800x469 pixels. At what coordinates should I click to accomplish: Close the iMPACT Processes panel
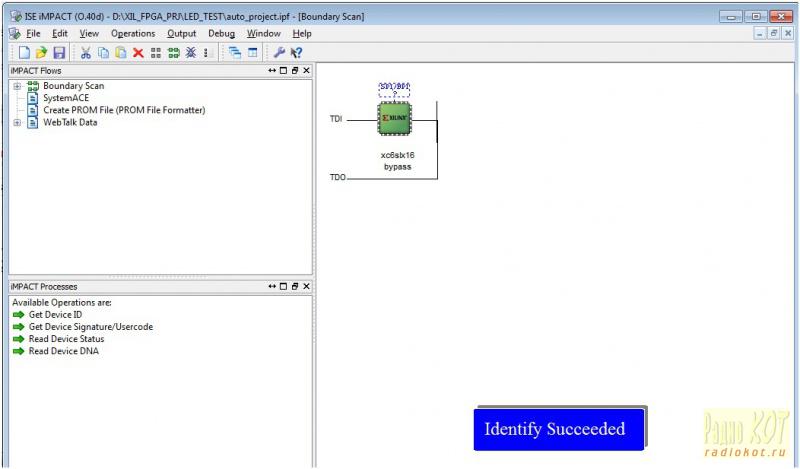pos(307,287)
